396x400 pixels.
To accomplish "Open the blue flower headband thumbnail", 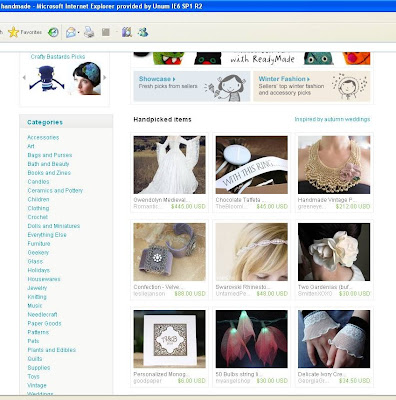I will (87, 79).
